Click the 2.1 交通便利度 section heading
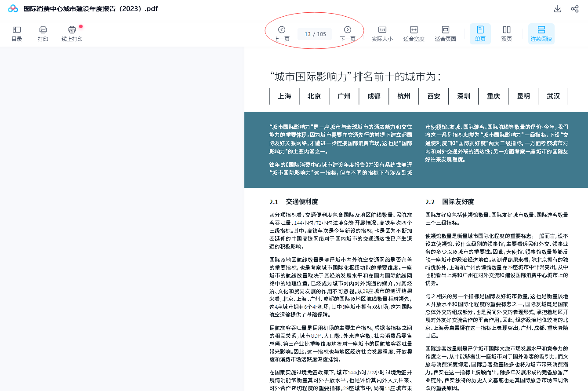The width and height of the screenshot is (588, 391). [x=294, y=201]
